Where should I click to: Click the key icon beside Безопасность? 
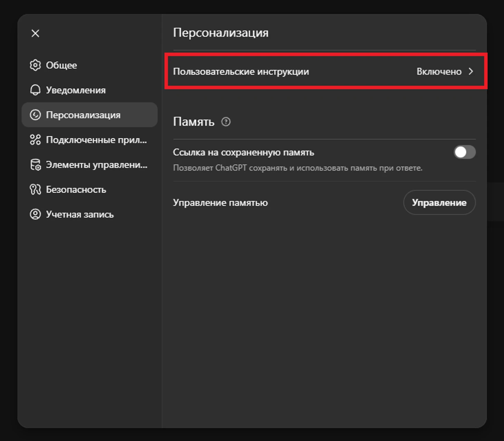click(35, 189)
